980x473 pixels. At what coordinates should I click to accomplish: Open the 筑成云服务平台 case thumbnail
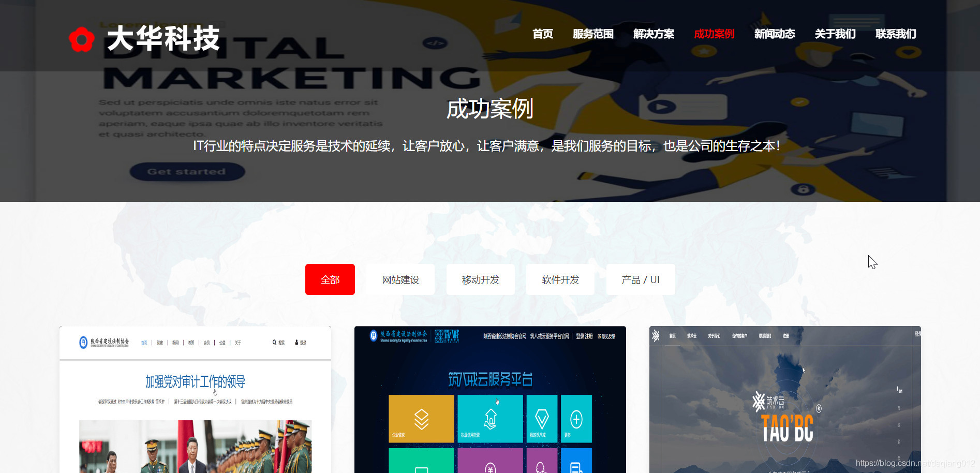pyautogui.click(x=490, y=400)
